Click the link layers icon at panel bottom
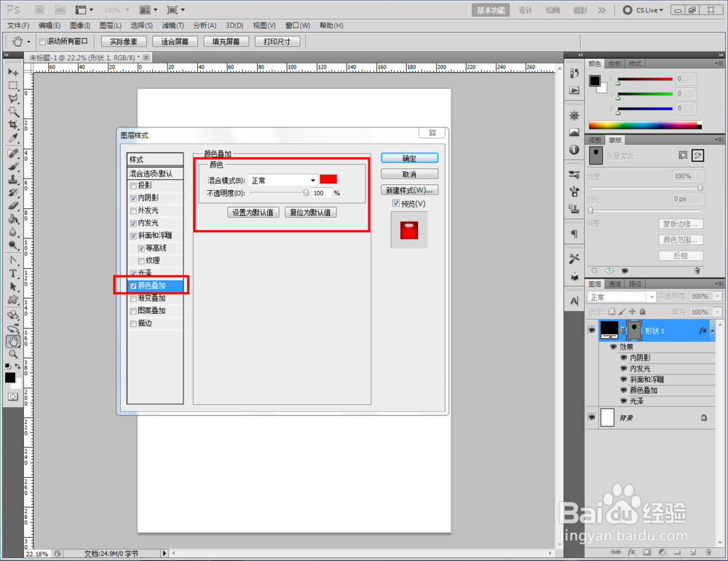The width and height of the screenshot is (728, 561). 616,552
